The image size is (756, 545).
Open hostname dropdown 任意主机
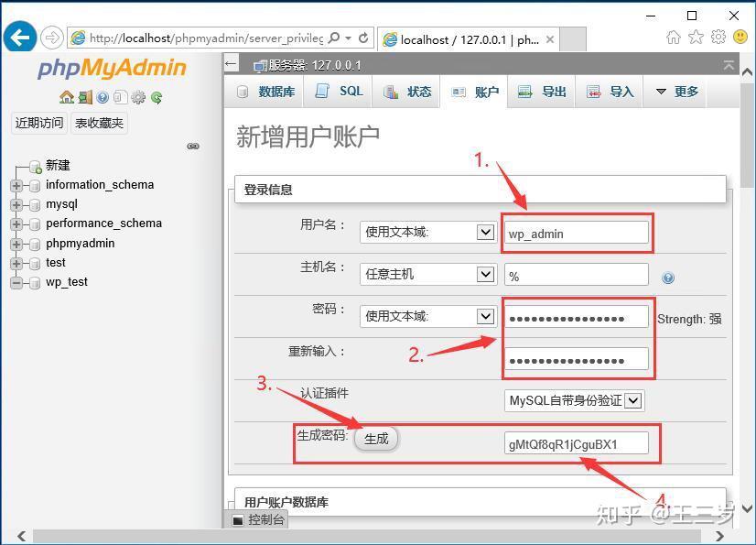(428, 274)
